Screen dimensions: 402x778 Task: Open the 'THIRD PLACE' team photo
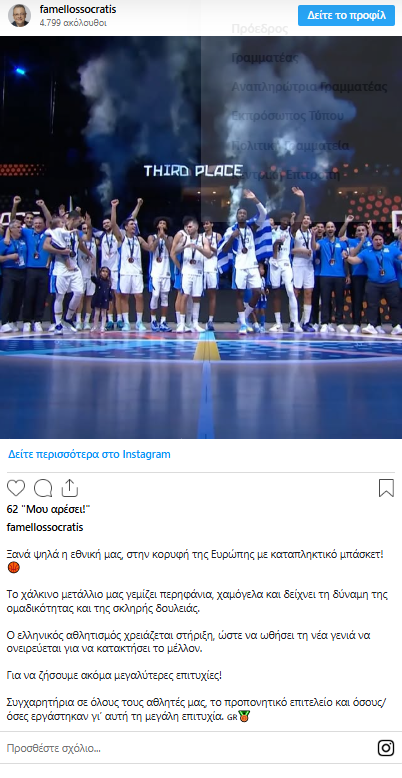(201, 237)
